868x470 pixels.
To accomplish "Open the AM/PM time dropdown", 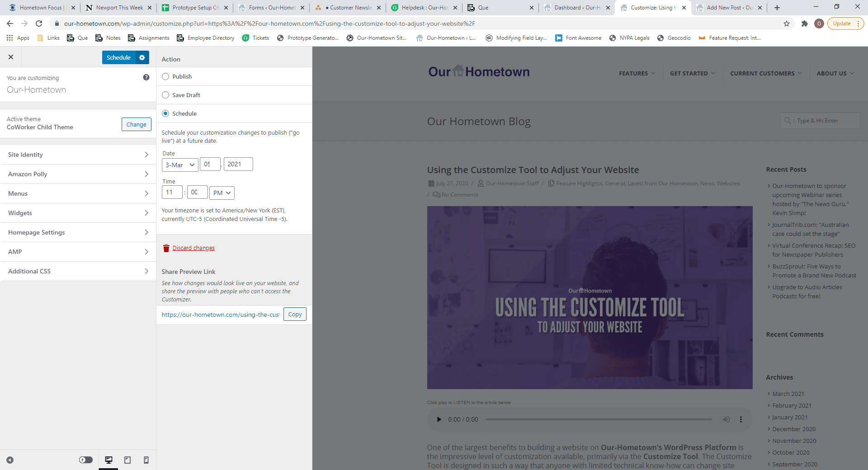I will tap(222, 193).
